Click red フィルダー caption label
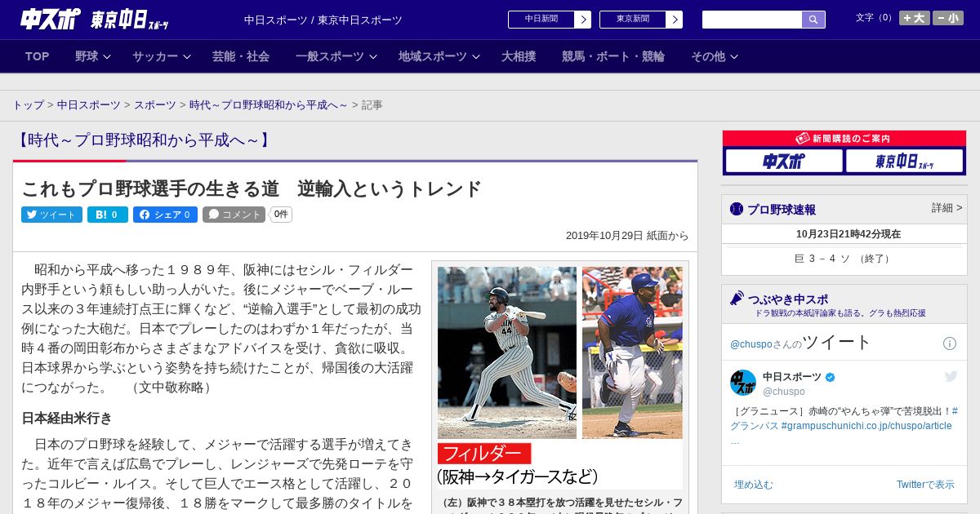Image resolution: width=980 pixels, height=514 pixels. pos(484,454)
